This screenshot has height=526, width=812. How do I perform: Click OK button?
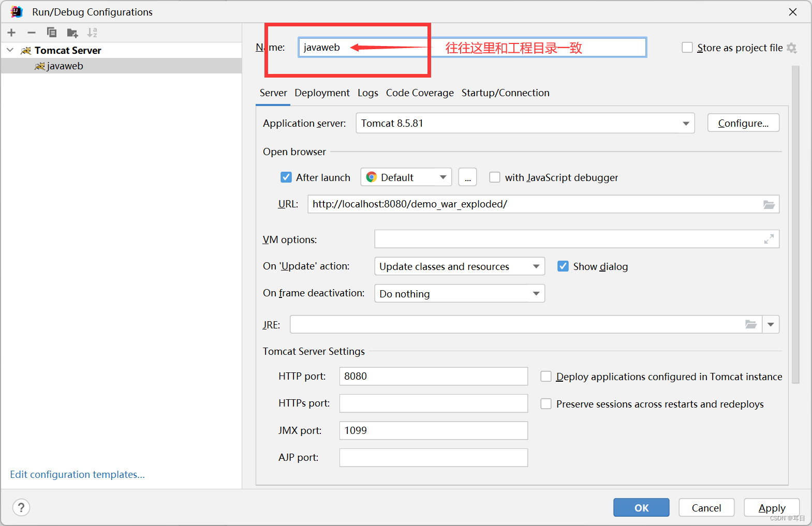coord(641,507)
